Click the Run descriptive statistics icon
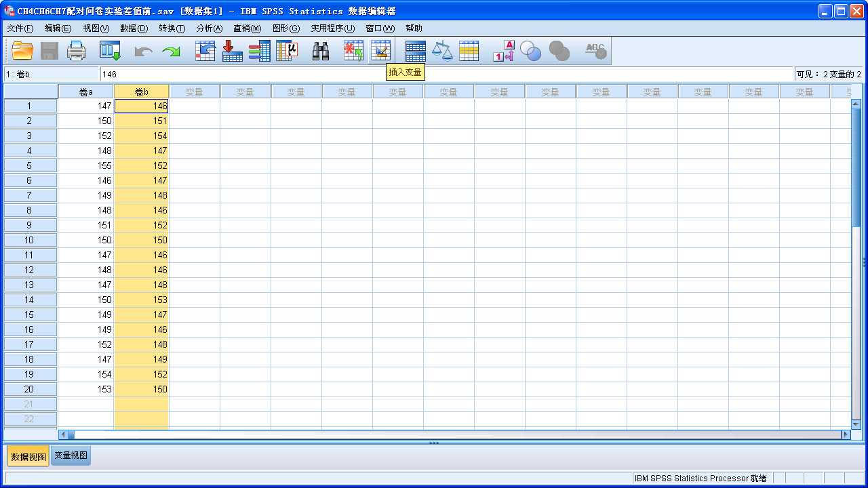Image resolution: width=868 pixels, height=488 pixels. tap(287, 51)
